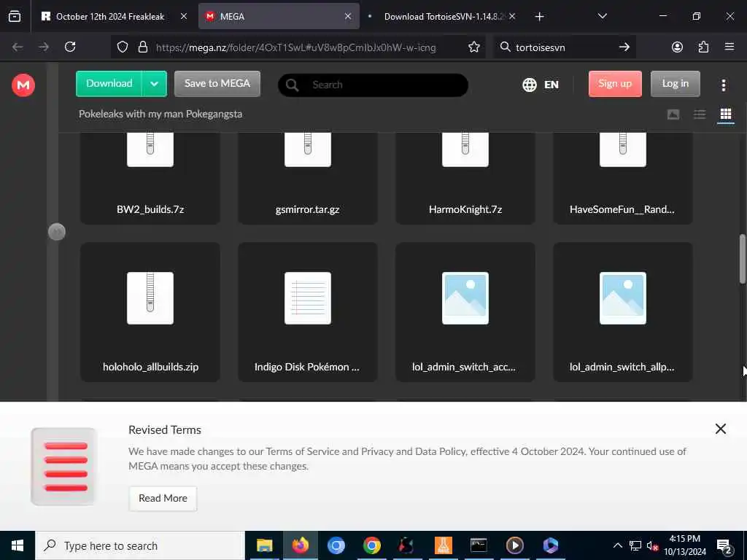Open the Extensions puzzle icon
Screen dimensions: 747x560
[x=703, y=47]
